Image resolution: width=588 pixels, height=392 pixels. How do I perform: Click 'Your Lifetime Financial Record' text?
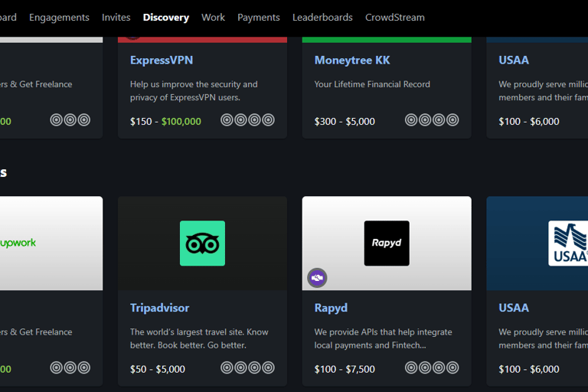(372, 84)
